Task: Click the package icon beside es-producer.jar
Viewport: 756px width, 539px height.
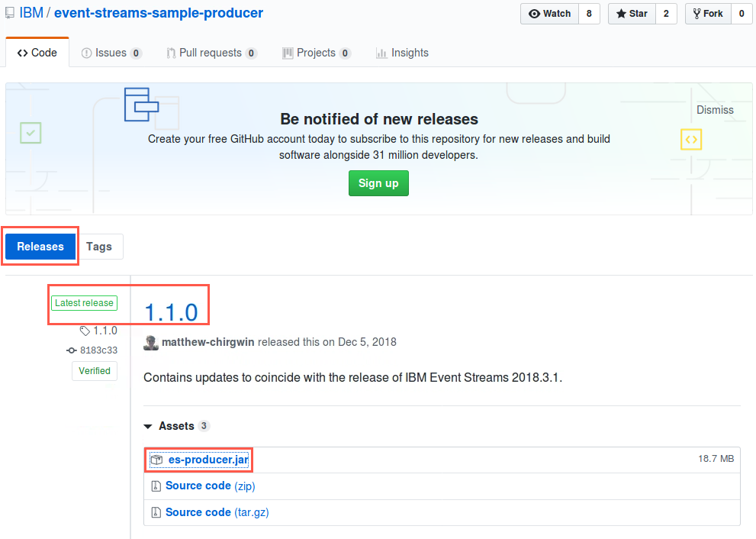Action: [156, 460]
